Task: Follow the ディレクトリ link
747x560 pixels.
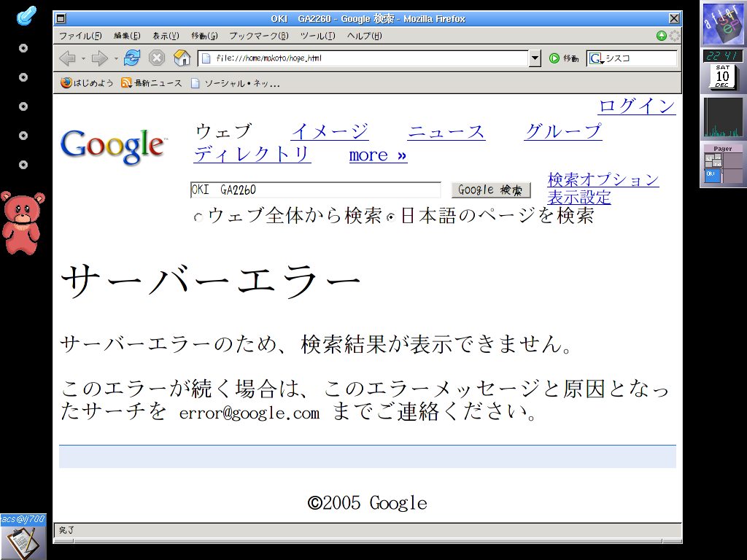Action: 252,154
